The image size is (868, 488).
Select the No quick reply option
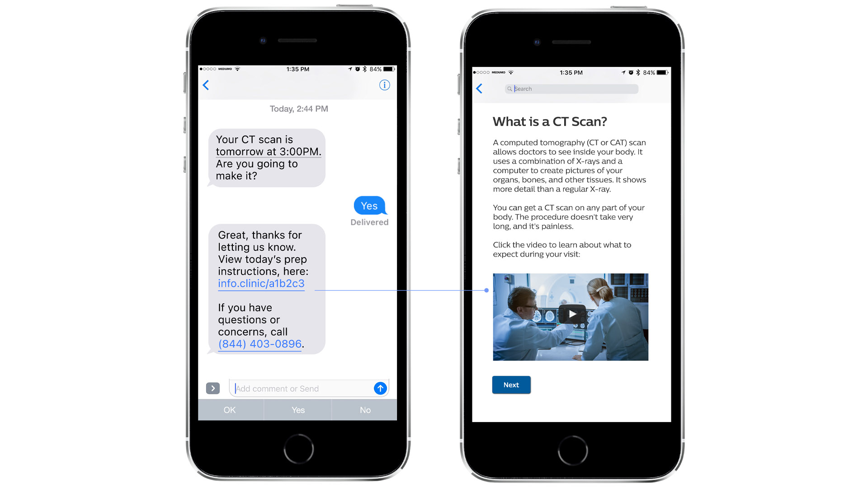coord(363,409)
